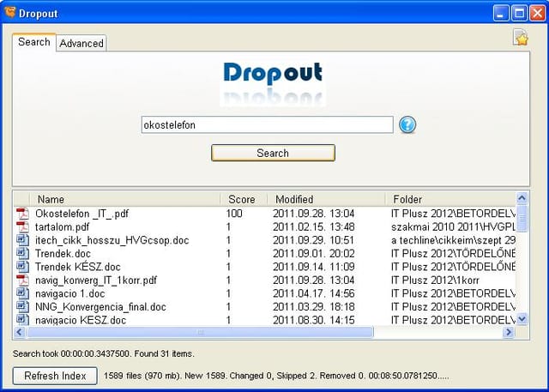This screenshot has width=549, height=392.
Task: Select the file navigacio KESZ.doc
Action: pyautogui.click(x=81, y=320)
